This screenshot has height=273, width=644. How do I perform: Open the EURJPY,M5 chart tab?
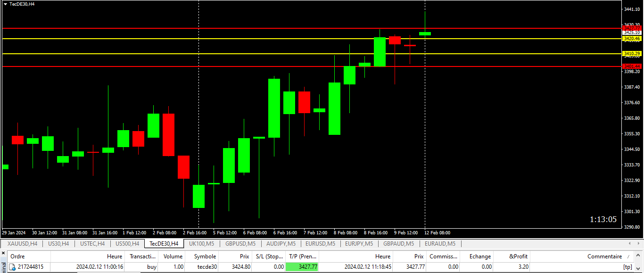click(359, 244)
